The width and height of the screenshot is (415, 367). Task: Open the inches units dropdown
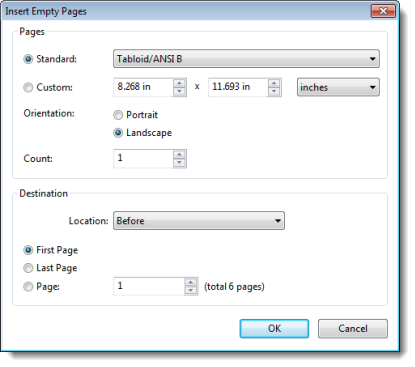coord(338,87)
